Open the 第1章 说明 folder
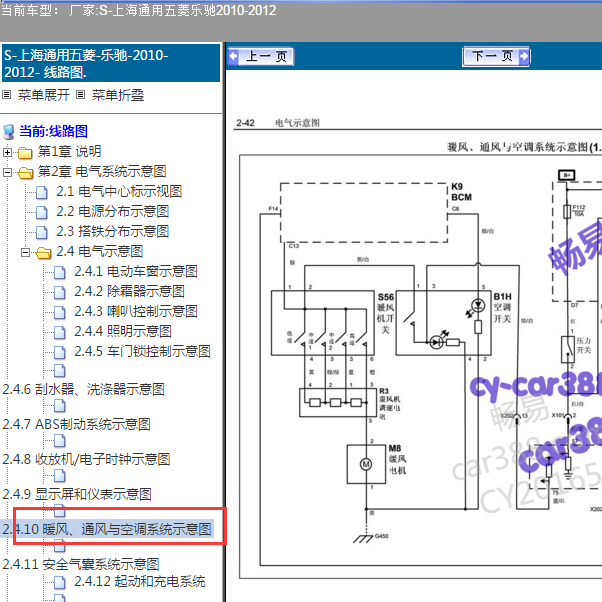602x602 pixels. coord(69,151)
